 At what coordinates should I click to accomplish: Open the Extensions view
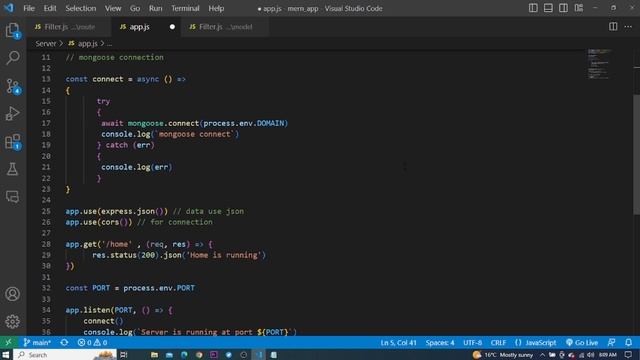(x=13, y=142)
